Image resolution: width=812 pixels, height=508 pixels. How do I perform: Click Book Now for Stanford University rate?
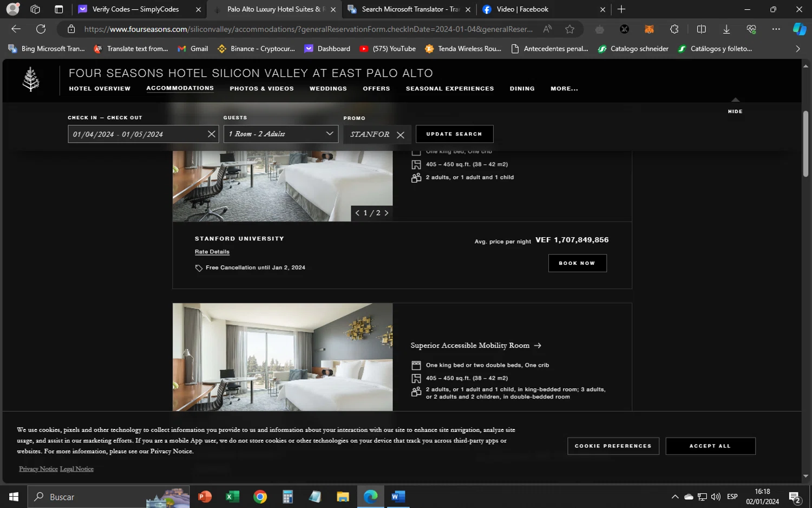[x=577, y=263]
